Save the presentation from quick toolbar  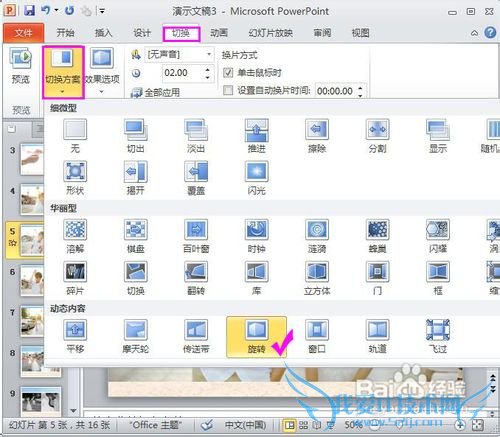pos(30,11)
